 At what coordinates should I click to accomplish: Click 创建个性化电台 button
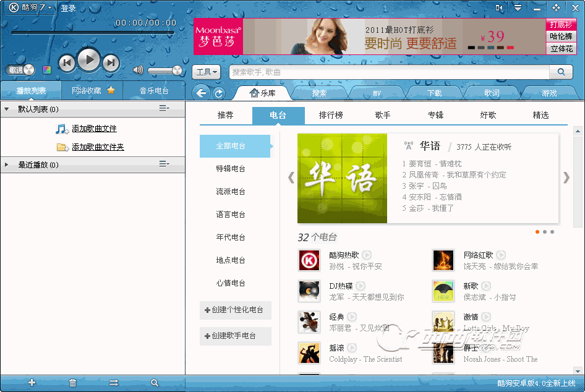pyautogui.click(x=235, y=310)
